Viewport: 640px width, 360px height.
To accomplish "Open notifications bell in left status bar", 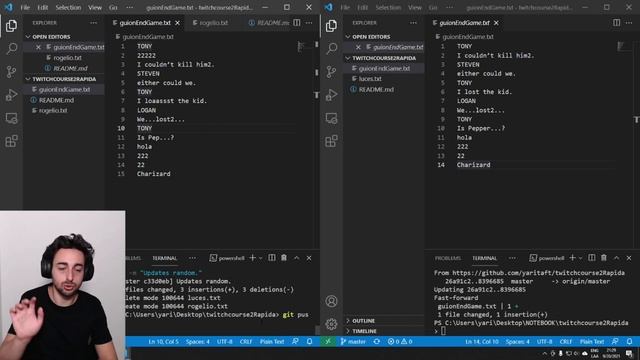I will click(x=309, y=341).
